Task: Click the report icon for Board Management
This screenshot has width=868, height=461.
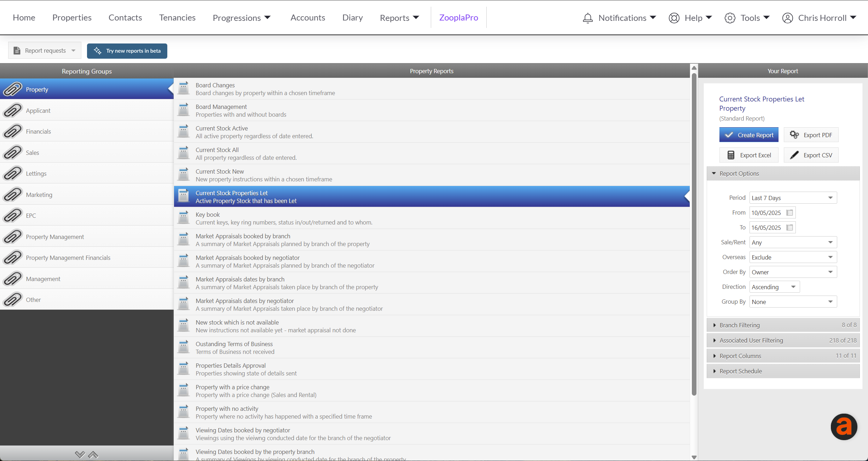Action: tap(183, 110)
